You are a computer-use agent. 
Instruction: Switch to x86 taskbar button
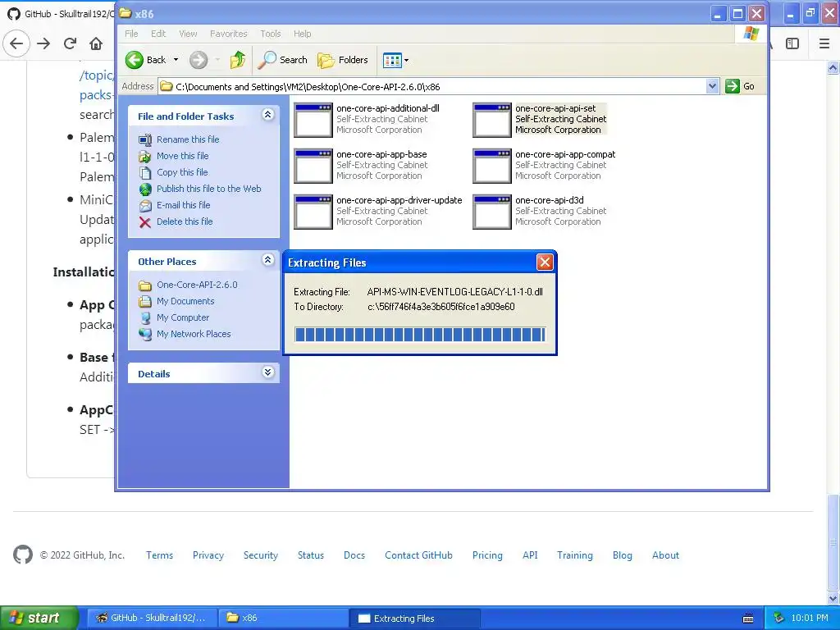pos(283,618)
